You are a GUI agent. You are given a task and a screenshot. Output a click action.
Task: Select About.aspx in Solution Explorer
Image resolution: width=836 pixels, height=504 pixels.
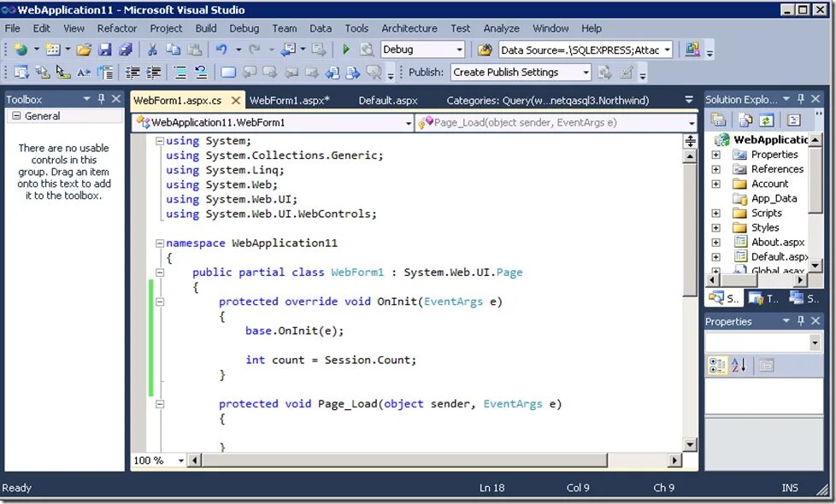[778, 242]
